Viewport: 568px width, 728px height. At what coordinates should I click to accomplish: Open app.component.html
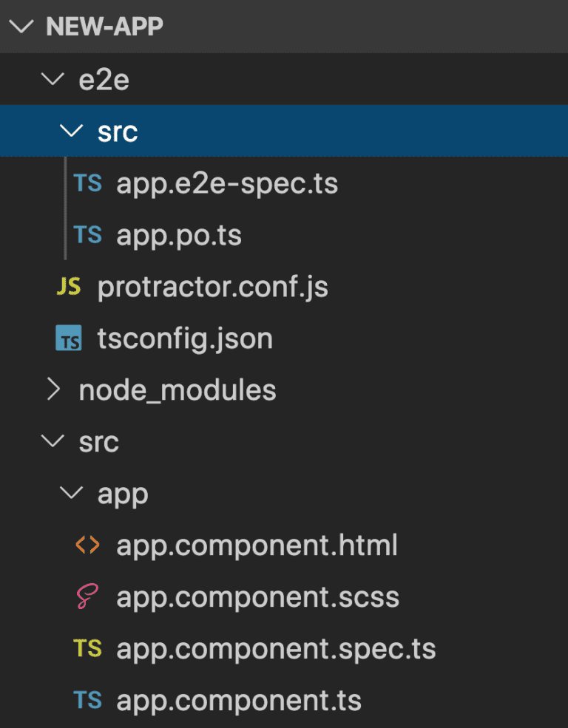click(x=257, y=545)
